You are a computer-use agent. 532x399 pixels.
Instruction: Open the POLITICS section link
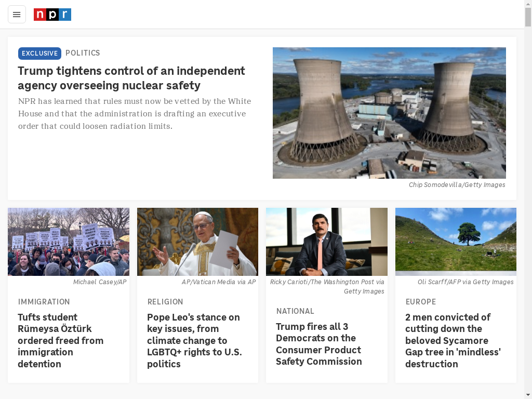(83, 53)
